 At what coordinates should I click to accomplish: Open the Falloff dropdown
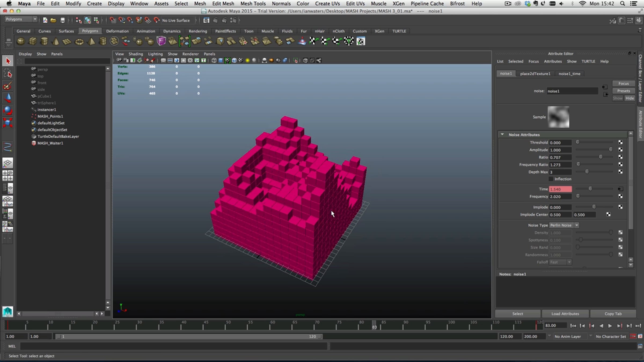coord(560,262)
